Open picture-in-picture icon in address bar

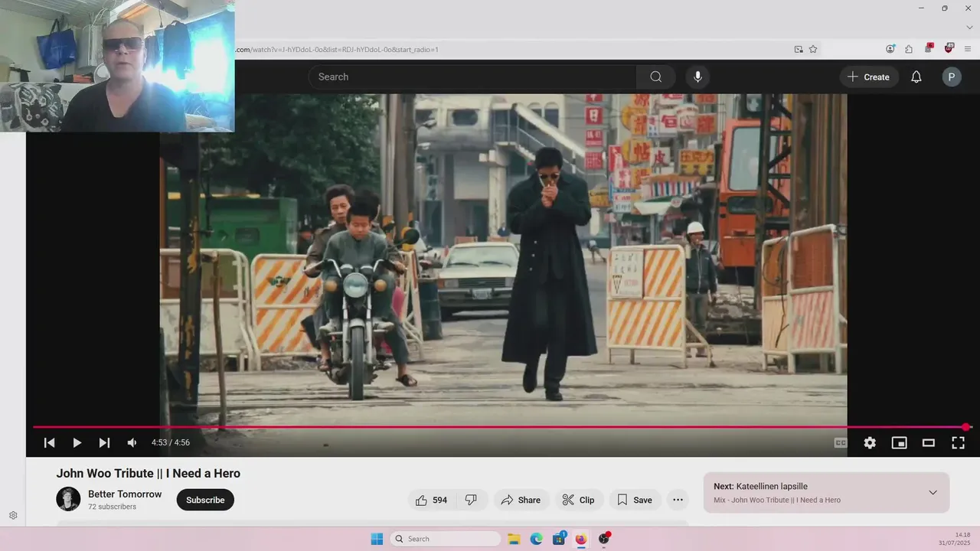[799, 49]
